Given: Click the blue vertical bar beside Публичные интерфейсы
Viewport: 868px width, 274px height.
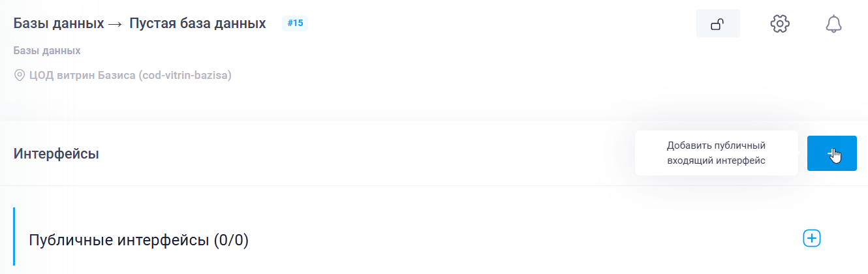Looking at the screenshot, I should point(14,236).
